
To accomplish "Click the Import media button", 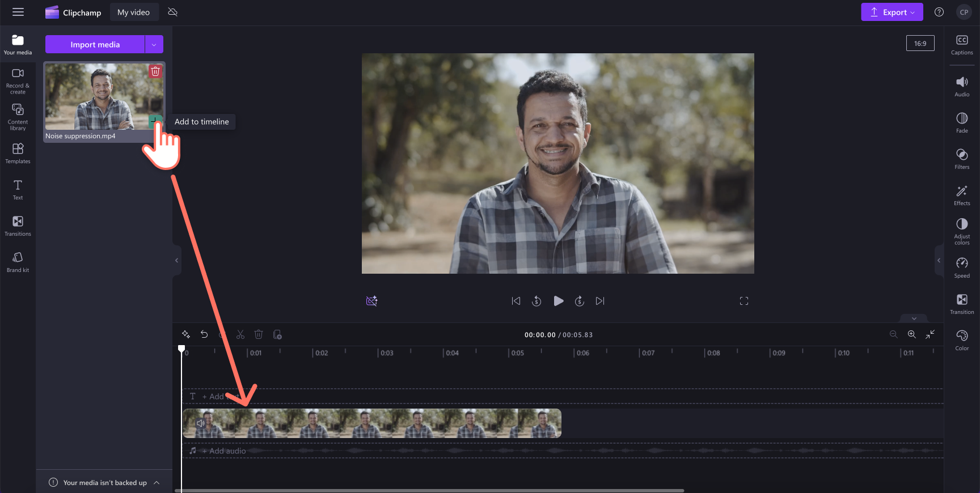I will pyautogui.click(x=95, y=44).
